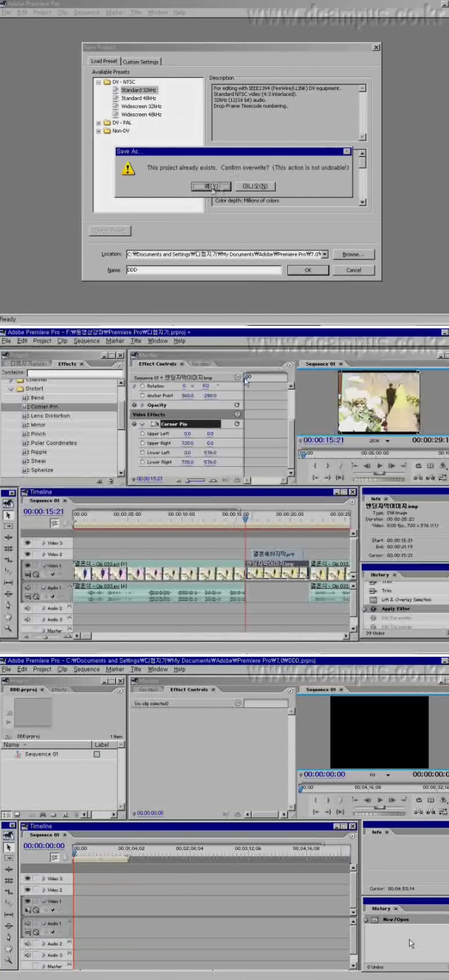Viewport: 449px width, 980px height.
Task: Click Apply Filter entry in the History panel
Action: [396, 609]
